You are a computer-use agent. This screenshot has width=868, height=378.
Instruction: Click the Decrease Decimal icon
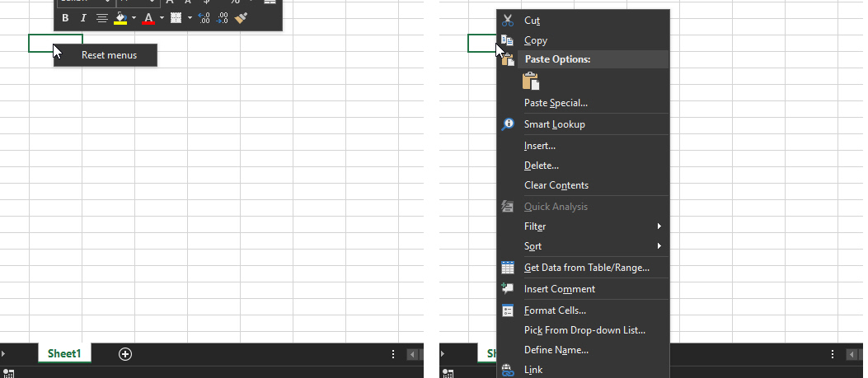[x=222, y=17]
